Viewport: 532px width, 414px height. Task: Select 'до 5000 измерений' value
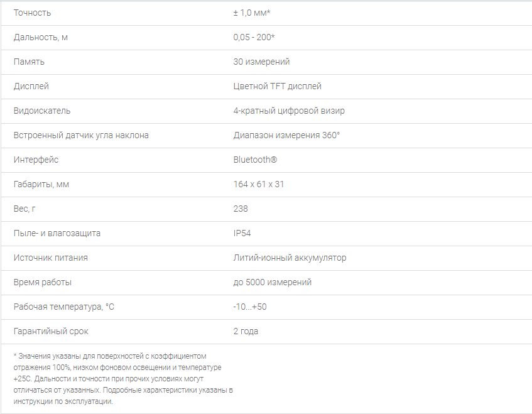(272, 282)
